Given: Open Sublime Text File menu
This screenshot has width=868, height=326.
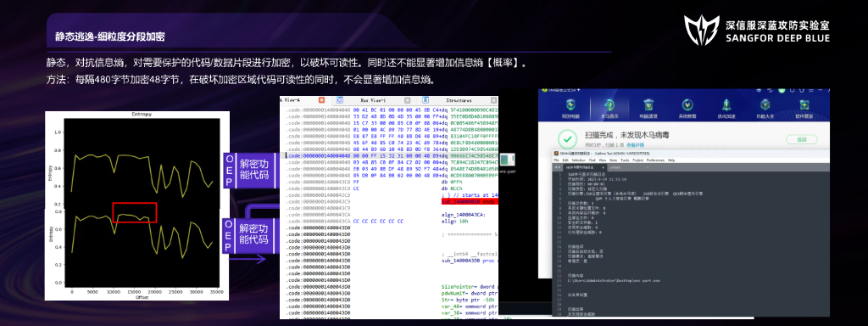Looking at the screenshot, I should (x=556, y=160).
